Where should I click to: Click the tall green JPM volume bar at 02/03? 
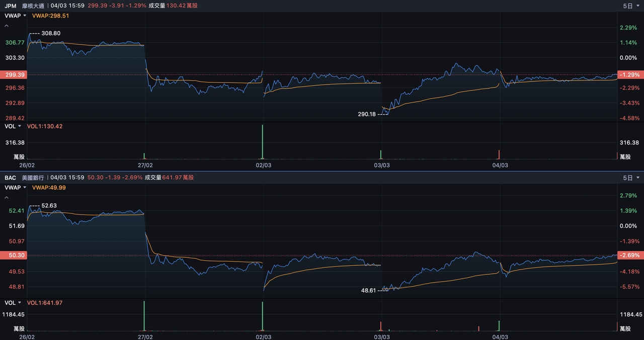click(263, 142)
